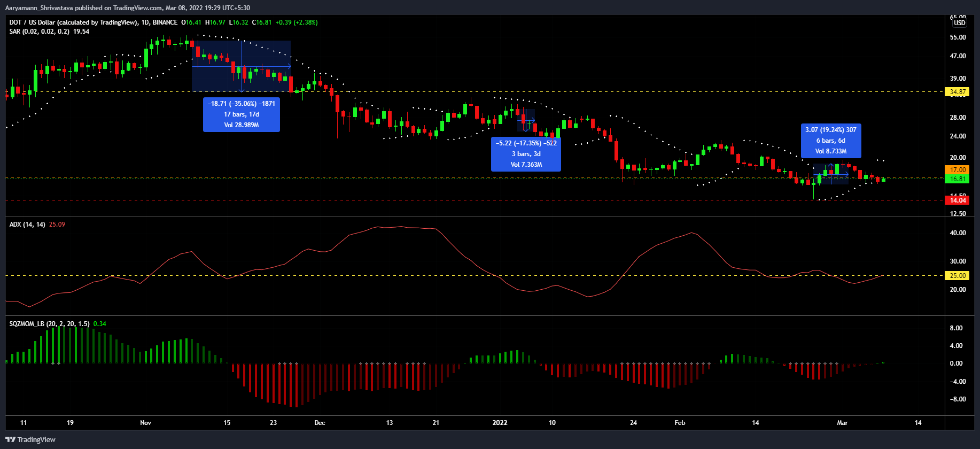Click the -17.35% price range label box
This screenshot has height=449, width=980.
526,154
